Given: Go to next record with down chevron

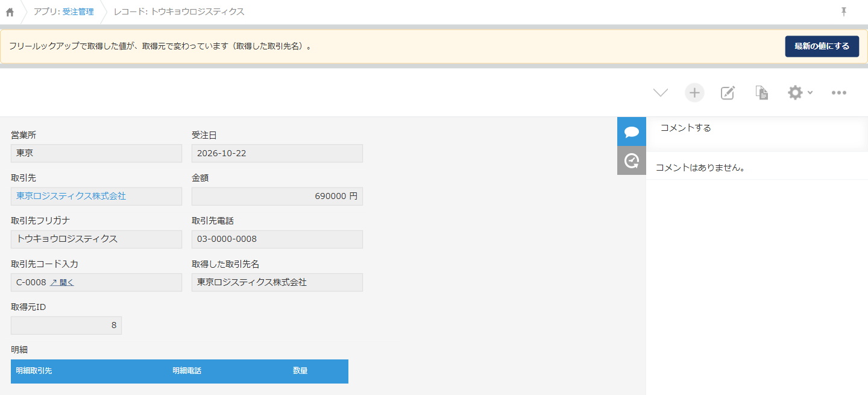Looking at the screenshot, I should click(x=661, y=93).
